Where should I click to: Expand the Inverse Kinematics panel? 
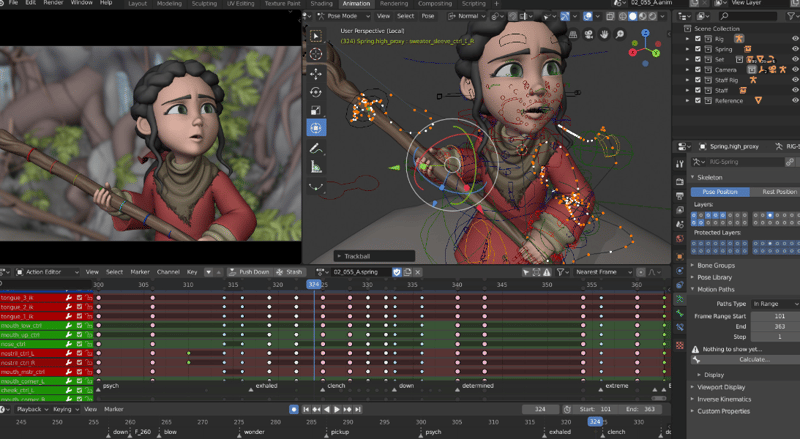pos(723,399)
